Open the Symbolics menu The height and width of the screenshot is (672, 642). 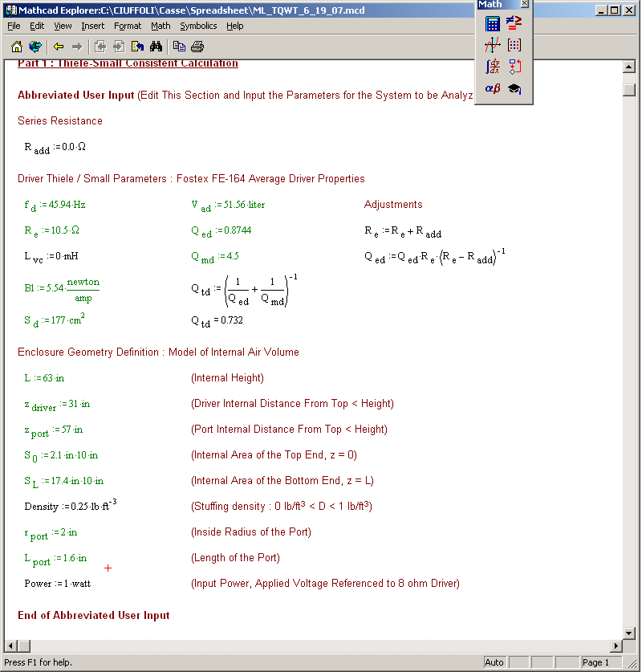[x=198, y=26]
